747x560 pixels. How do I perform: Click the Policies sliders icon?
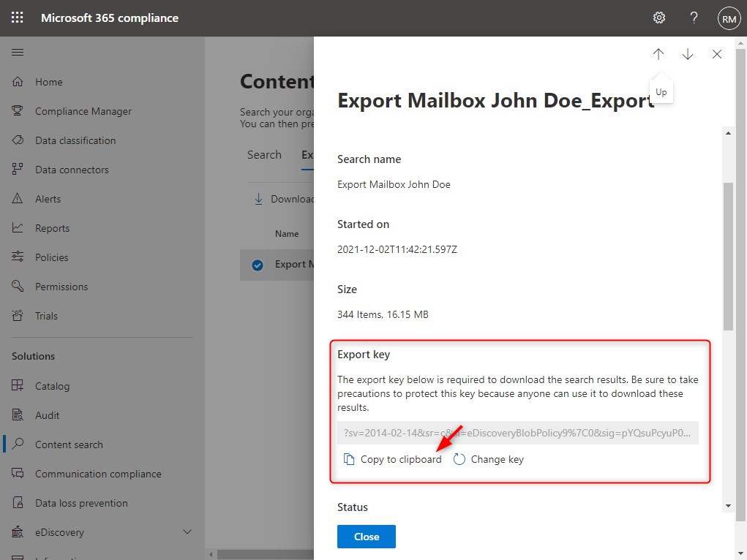(x=18, y=257)
